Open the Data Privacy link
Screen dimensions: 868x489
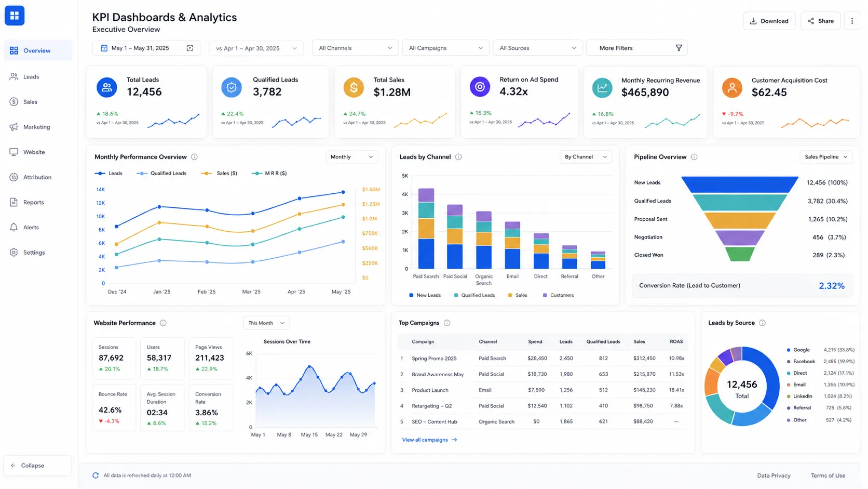pos(774,475)
